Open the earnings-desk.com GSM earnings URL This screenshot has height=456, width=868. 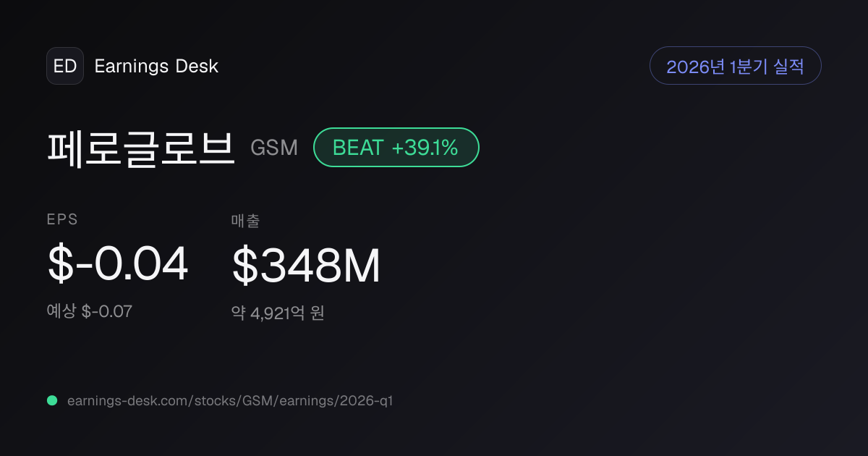[230, 400]
